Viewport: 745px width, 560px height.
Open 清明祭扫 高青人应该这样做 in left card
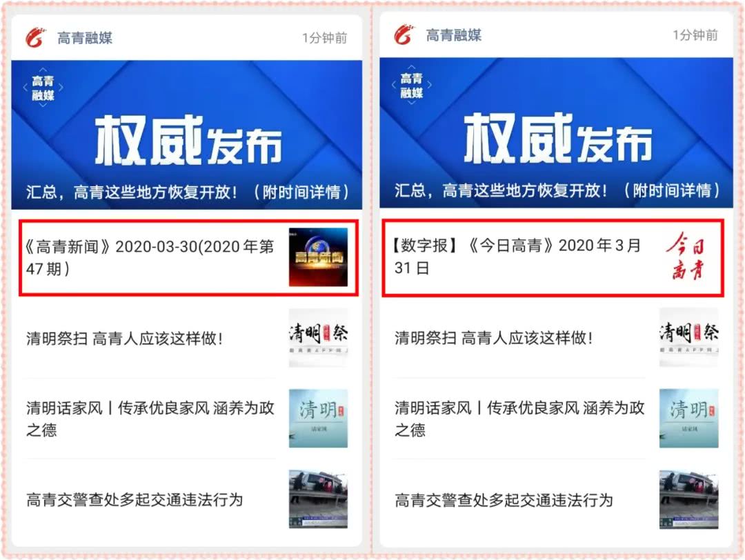(124, 338)
